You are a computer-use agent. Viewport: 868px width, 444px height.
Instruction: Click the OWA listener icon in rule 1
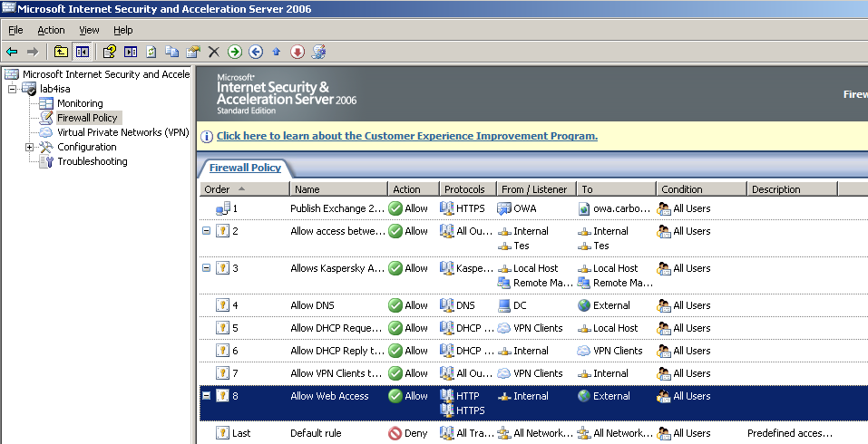click(x=503, y=208)
